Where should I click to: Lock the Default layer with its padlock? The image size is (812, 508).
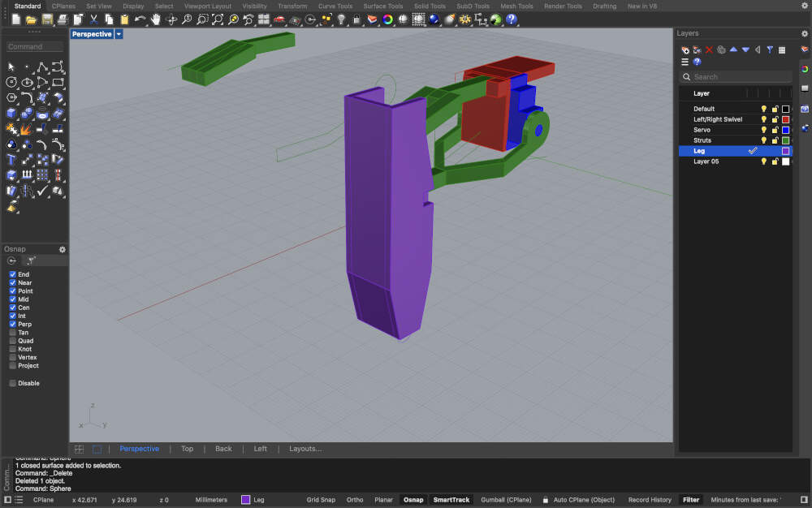tap(775, 109)
